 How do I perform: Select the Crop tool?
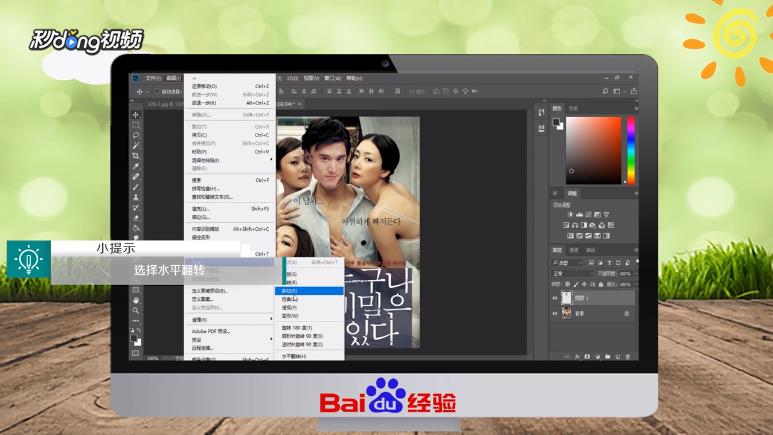pos(136,156)
